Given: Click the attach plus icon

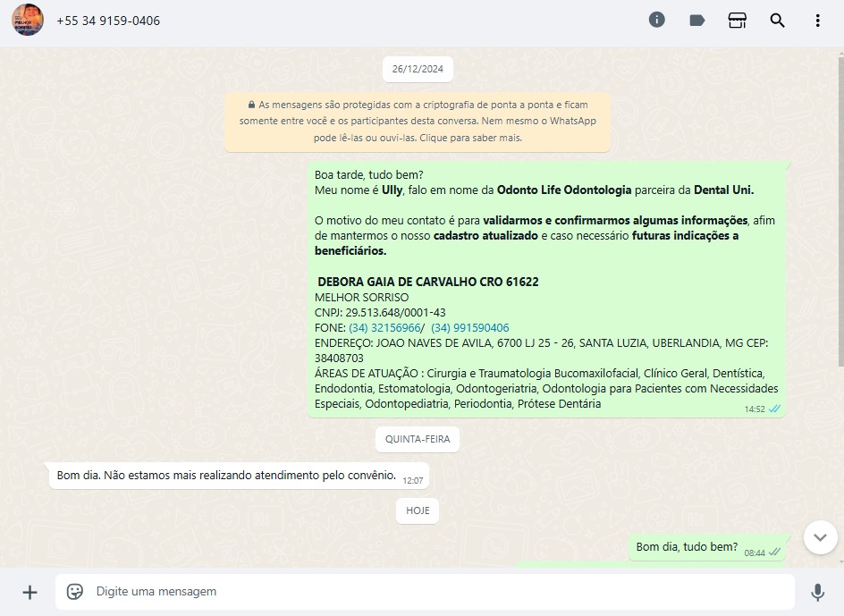Looking at the screenshot, I should (x=30, y=592).
